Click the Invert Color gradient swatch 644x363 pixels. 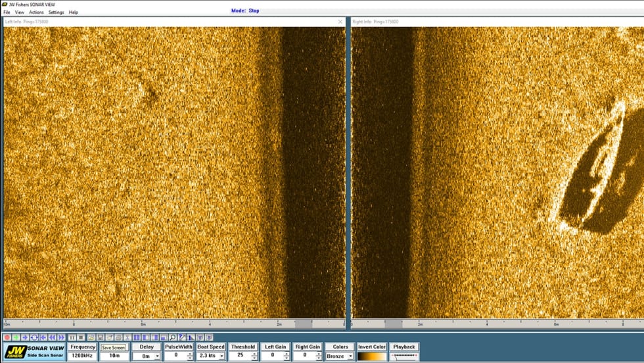point(371,356)
